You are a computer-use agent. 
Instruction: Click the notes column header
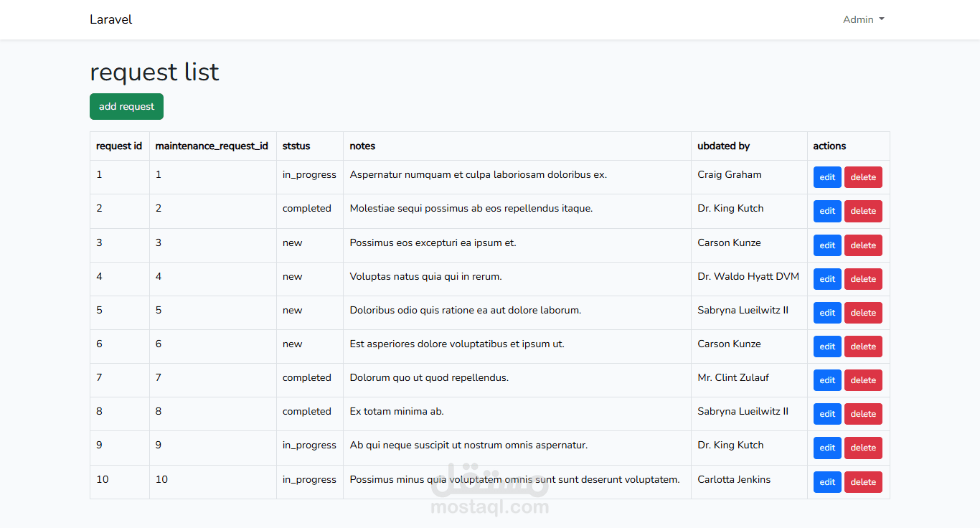coord(362,146)
